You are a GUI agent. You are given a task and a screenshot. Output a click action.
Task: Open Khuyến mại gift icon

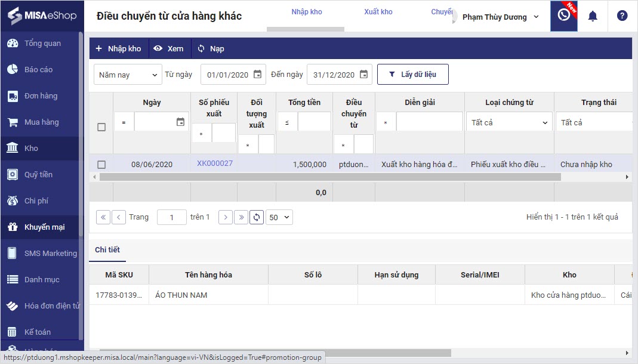[13, 227]
